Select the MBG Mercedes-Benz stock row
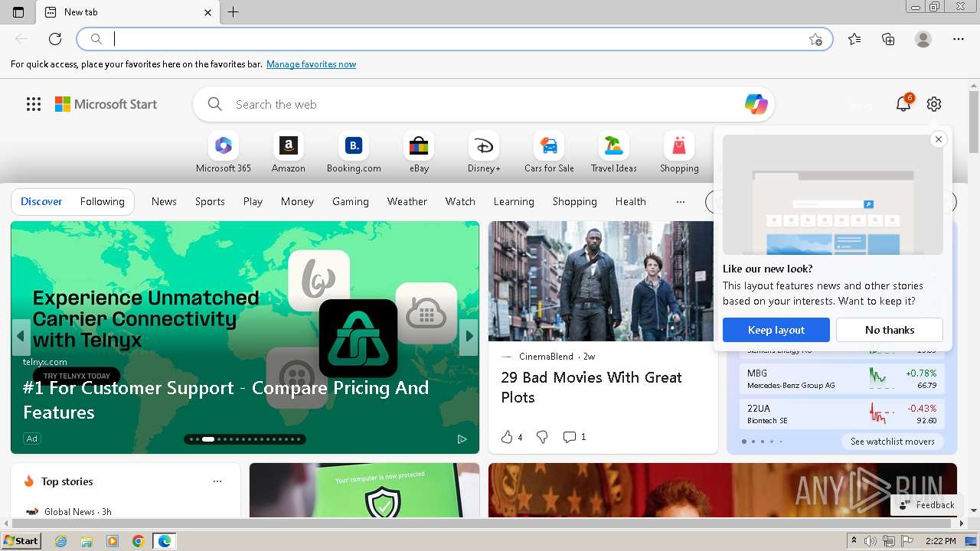 click(841, 379)
